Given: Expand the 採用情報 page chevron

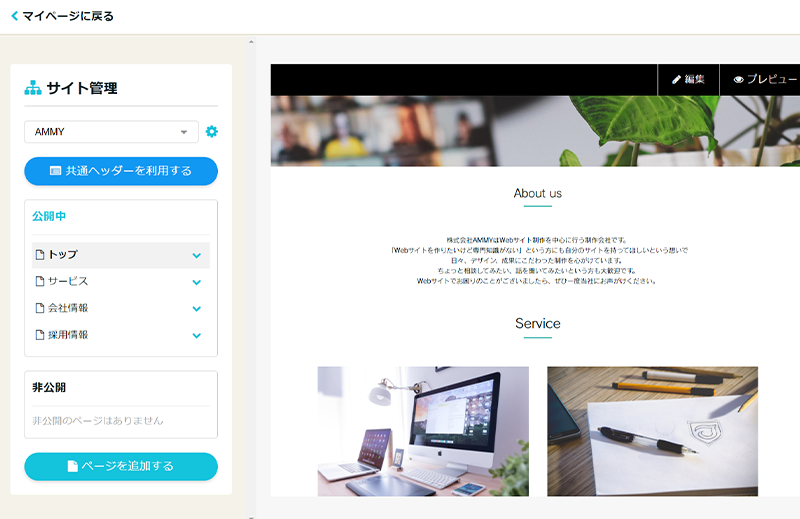Looking at the screenshot, I should click(197, 336).
